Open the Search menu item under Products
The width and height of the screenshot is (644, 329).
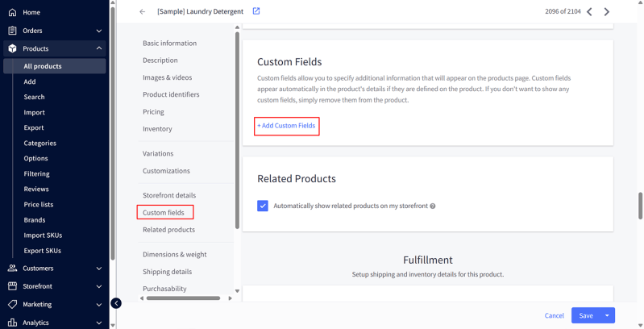pyautogui.click(x=34, y=97)
